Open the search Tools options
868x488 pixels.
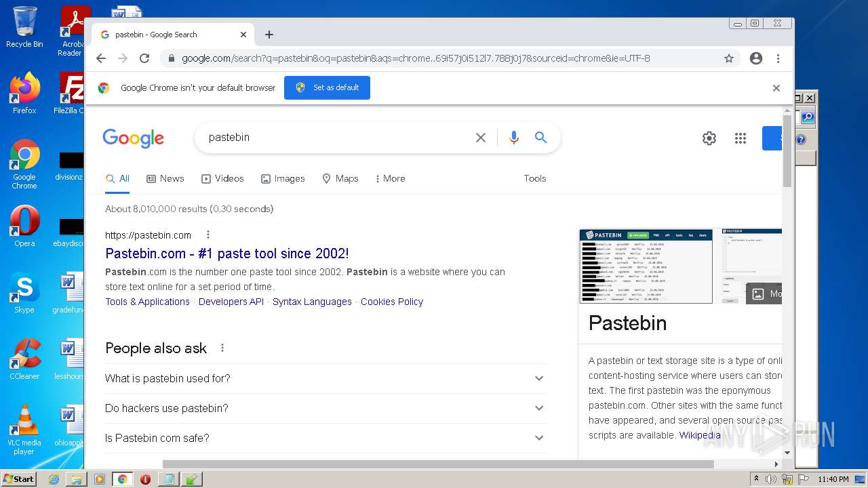click(535, 179)
